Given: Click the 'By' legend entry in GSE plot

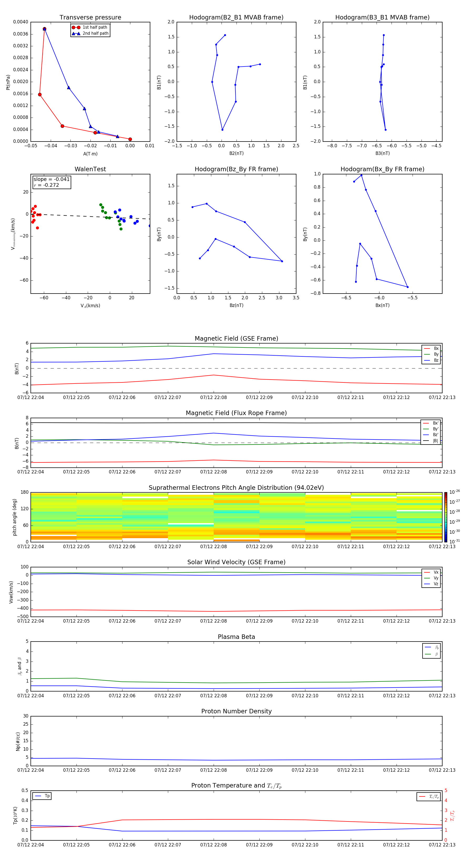Looking at the screenshot, I should click(431, 354).
